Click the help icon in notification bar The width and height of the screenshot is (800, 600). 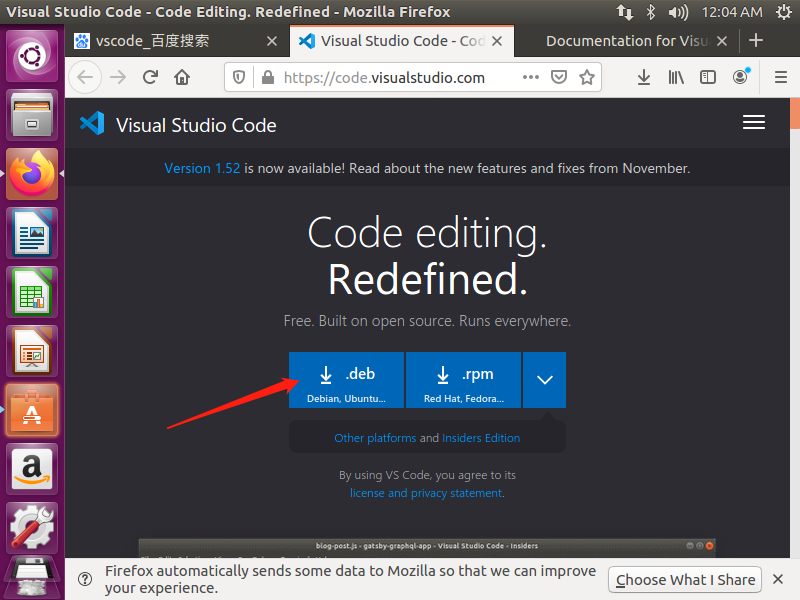click(85, 579)
